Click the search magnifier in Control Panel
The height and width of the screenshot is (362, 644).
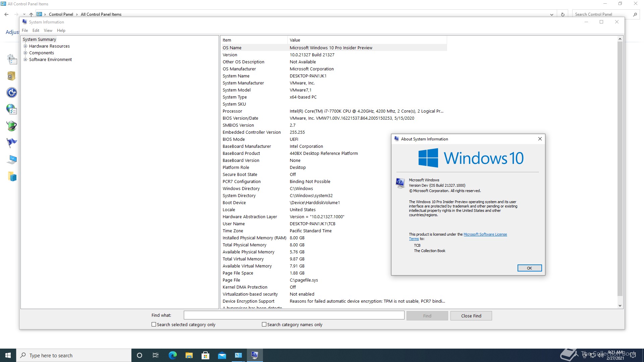pyautogui.click(x=635, y=14)
